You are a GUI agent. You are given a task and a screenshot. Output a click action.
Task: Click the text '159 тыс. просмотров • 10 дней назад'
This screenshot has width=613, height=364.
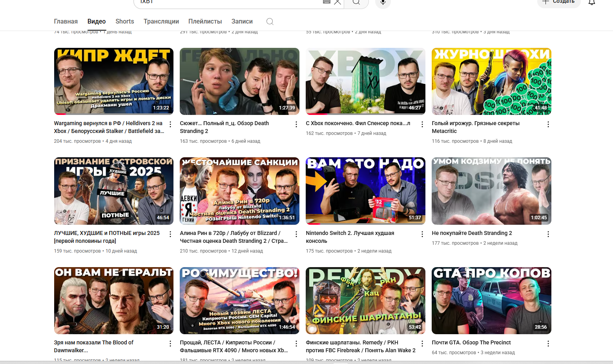95,251
